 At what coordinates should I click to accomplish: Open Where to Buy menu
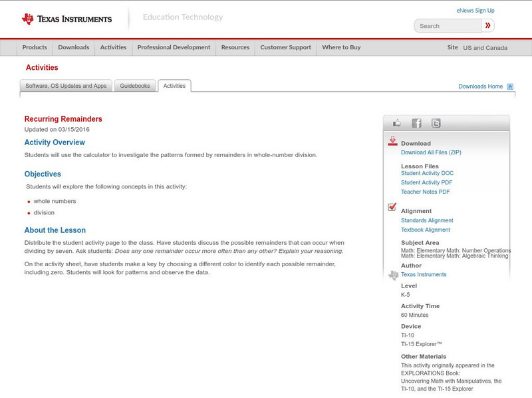coord(341,47)
